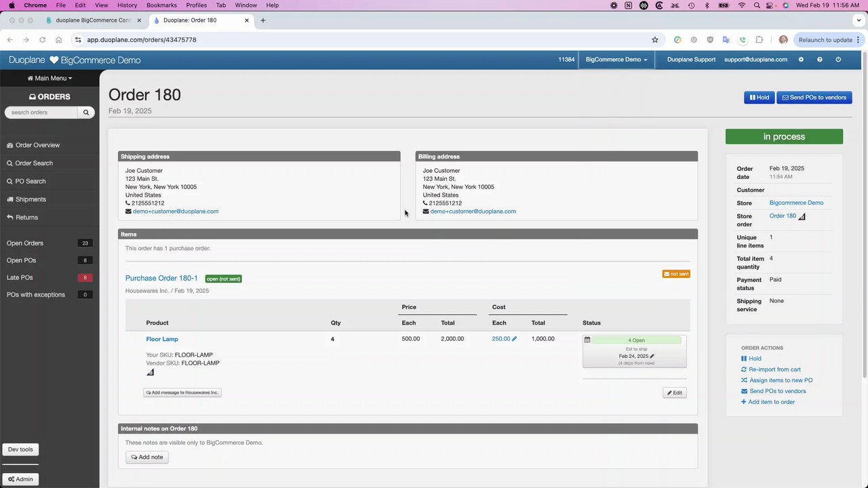Click the Chrome profile avatar
Viewport: 868px width, 488px height.
coord(783,40)
